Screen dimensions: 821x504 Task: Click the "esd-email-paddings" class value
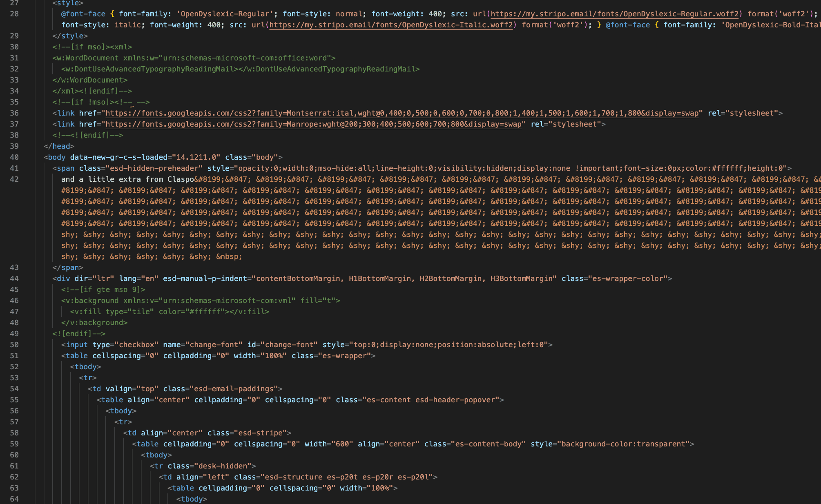tap(234, 389)
